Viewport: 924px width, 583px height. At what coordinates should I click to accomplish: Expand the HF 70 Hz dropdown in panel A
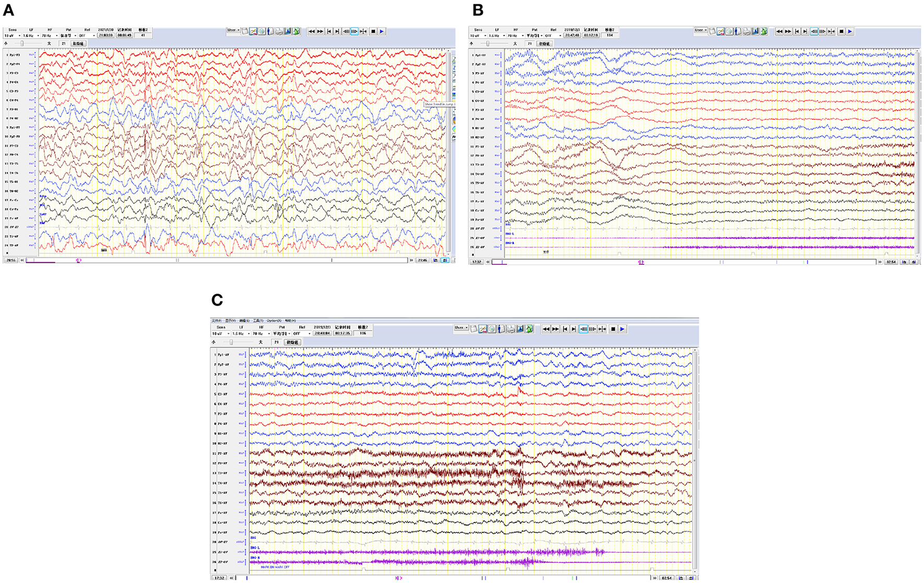point(56,36)
